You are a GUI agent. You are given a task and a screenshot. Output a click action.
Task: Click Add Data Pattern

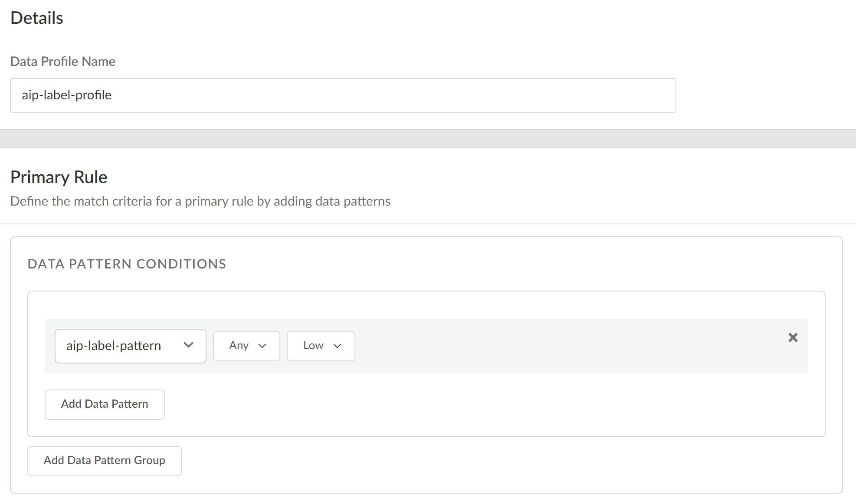[x=104, y=404]
